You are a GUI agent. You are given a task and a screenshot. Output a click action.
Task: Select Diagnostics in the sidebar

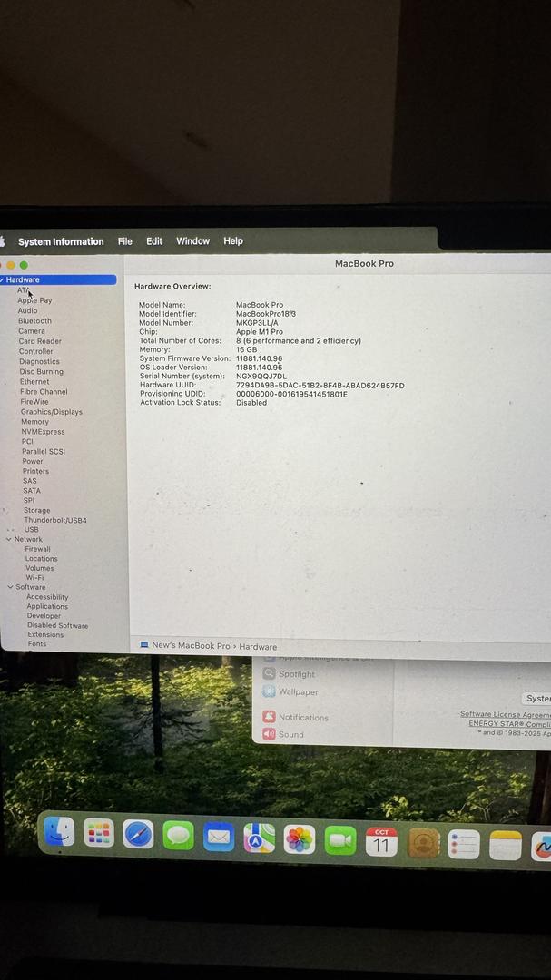click(39, 361)
